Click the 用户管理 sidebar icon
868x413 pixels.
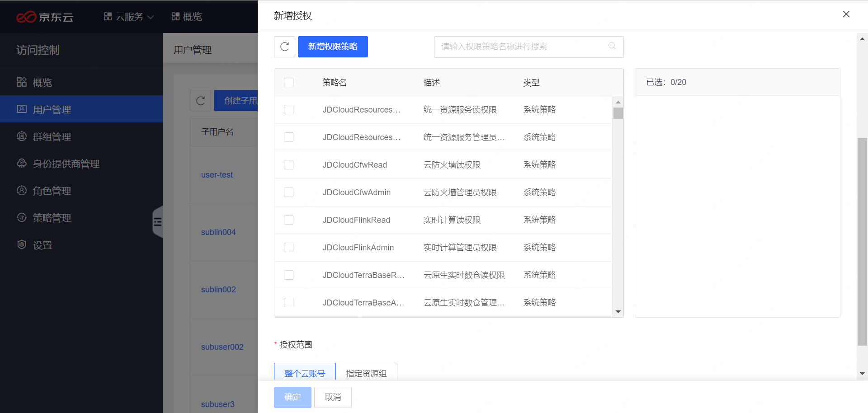(22, 109)
